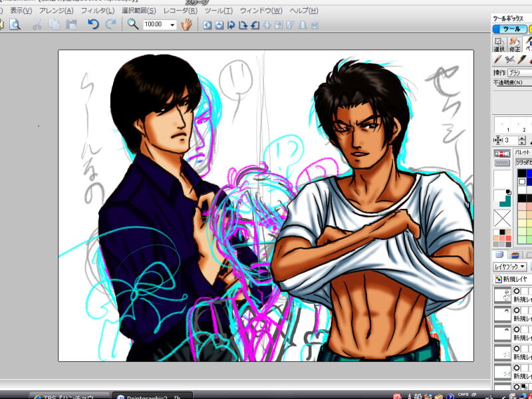
Task: Click the Paste icon beside Copy
Action: coord(71,25)
